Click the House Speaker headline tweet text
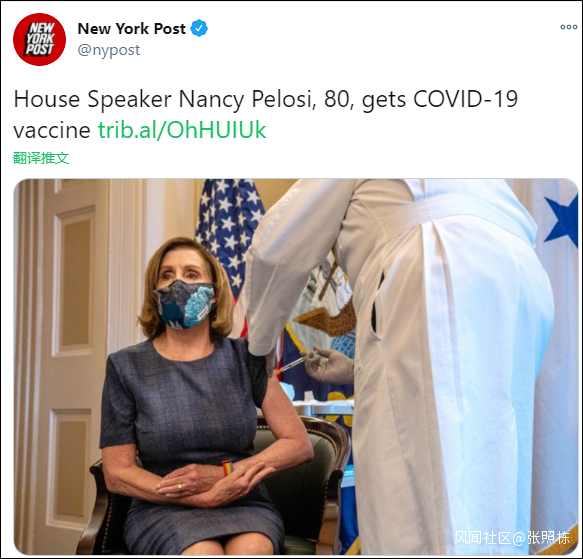The width and height of the screenshot is (583, 559). click(x=265, y=114)
